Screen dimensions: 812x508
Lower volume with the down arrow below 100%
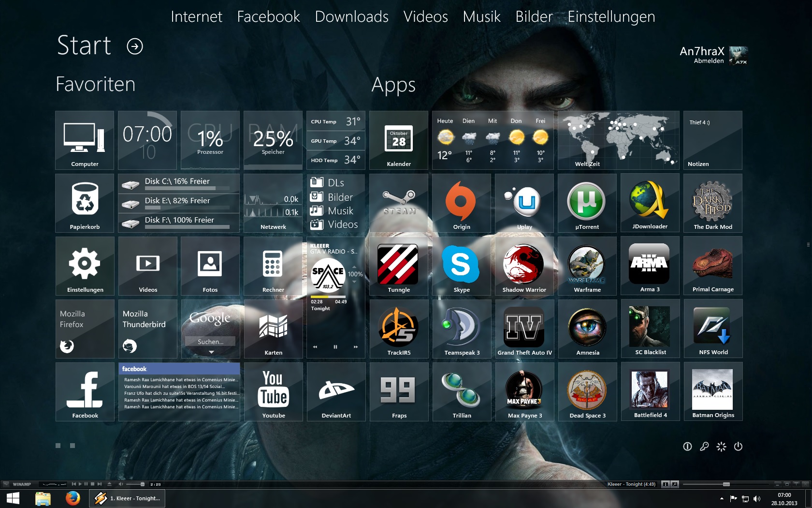(x=354, y=282)
